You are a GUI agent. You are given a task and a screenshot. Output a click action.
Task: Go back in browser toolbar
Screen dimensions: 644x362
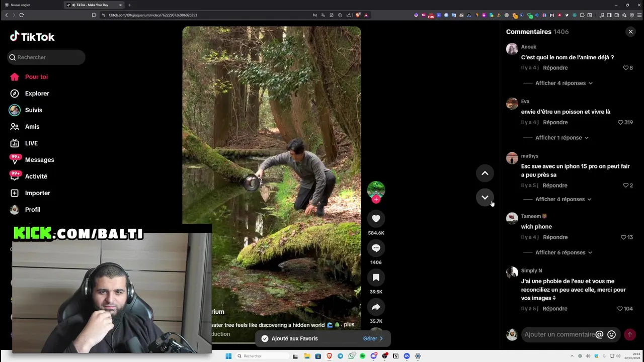tap(7, 15)
